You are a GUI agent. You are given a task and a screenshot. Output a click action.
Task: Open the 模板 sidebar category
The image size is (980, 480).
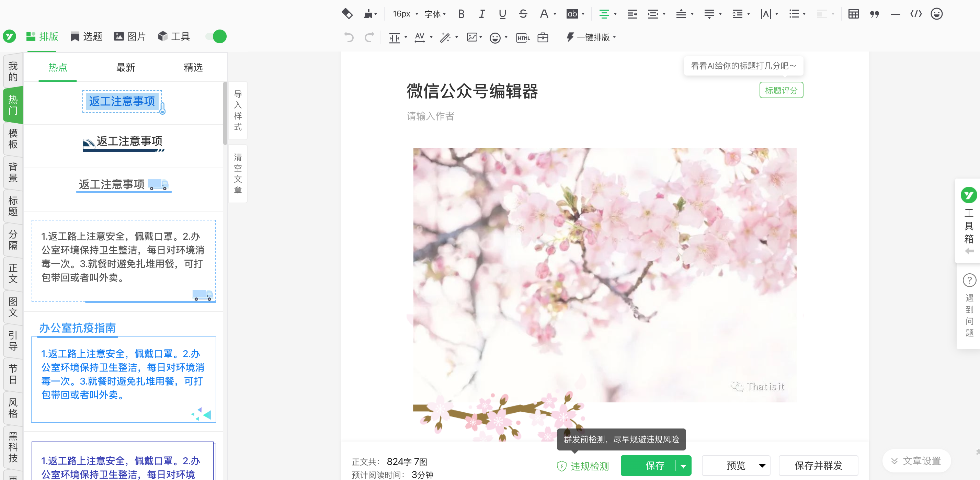pyautogui.click(x=13, y=139)
